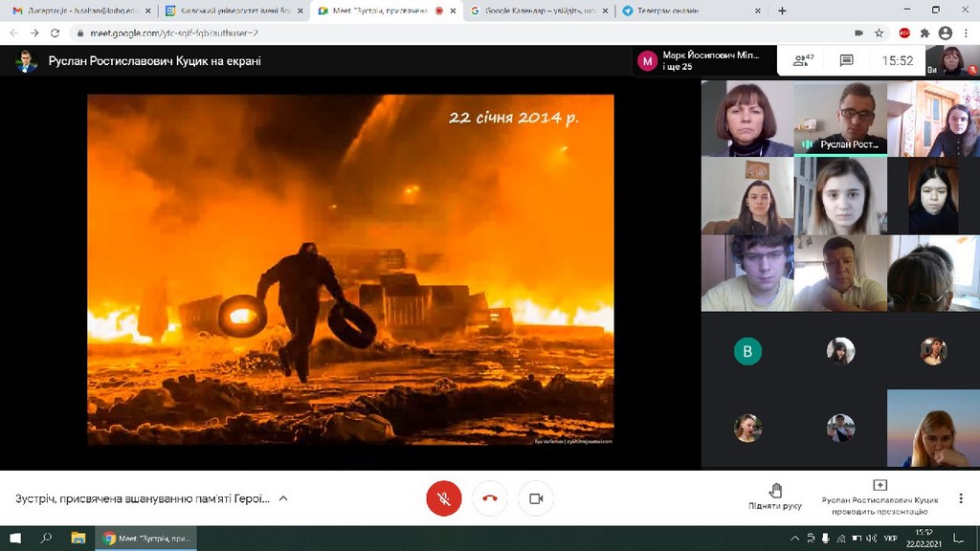Reload the Google Meet page
Screen dimensions: 980x551
(55, 33)
